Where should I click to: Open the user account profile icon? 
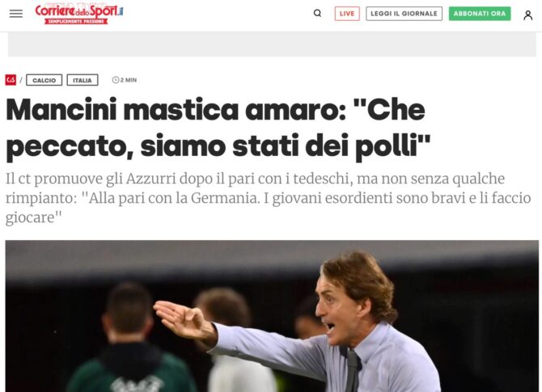tap(527, 15)
